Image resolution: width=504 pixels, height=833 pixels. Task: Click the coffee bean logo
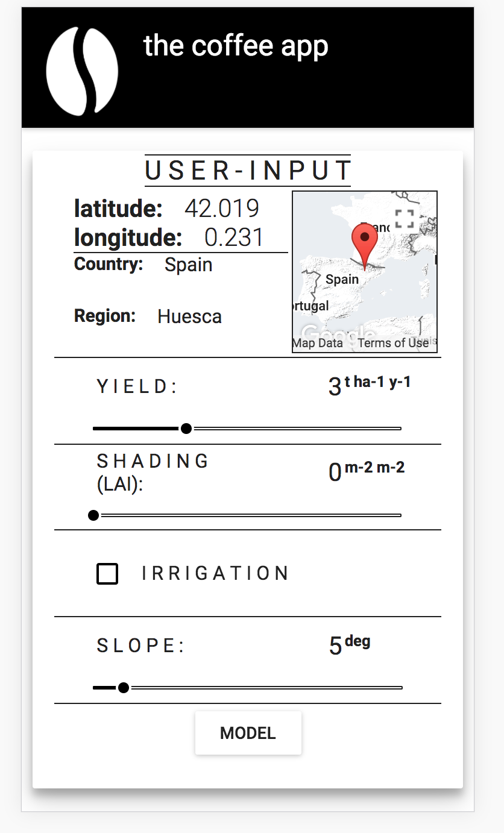coord(82,71)
